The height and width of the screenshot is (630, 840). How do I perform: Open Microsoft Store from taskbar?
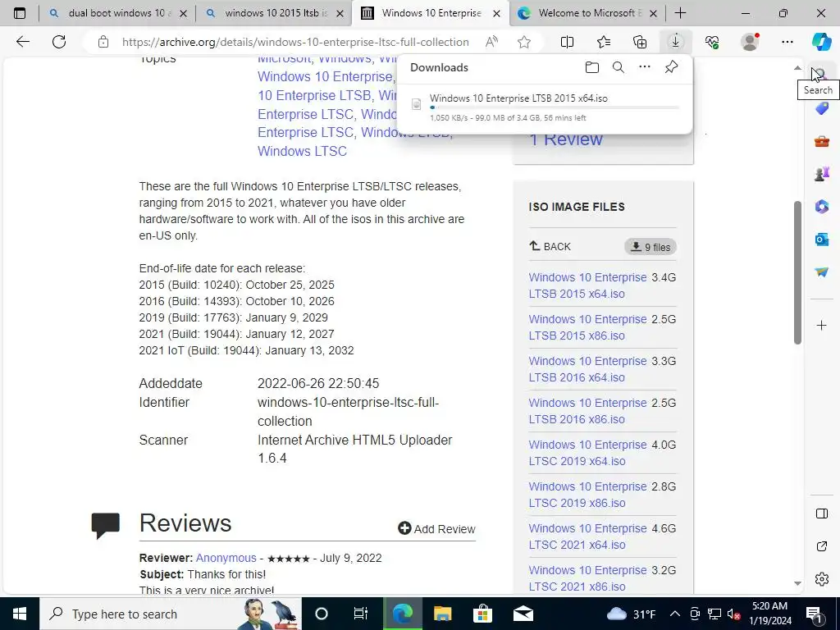click(x=482, y=614)
